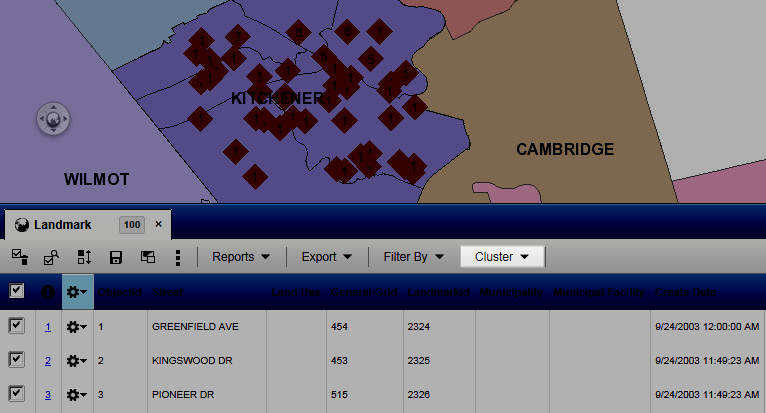Close the Landmark tab
The image size is (766, 413).
coord(158,224)
